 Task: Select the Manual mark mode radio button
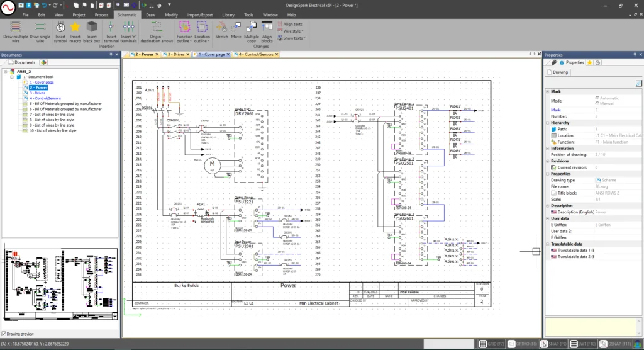tap(597, 103)
